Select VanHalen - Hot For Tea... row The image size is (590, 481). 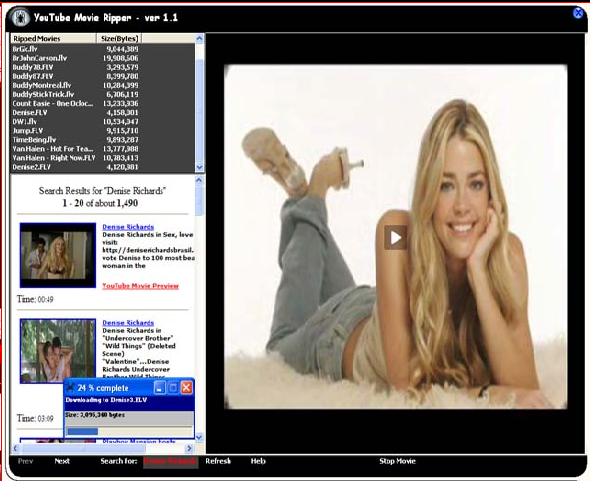(x=102, y=149)
